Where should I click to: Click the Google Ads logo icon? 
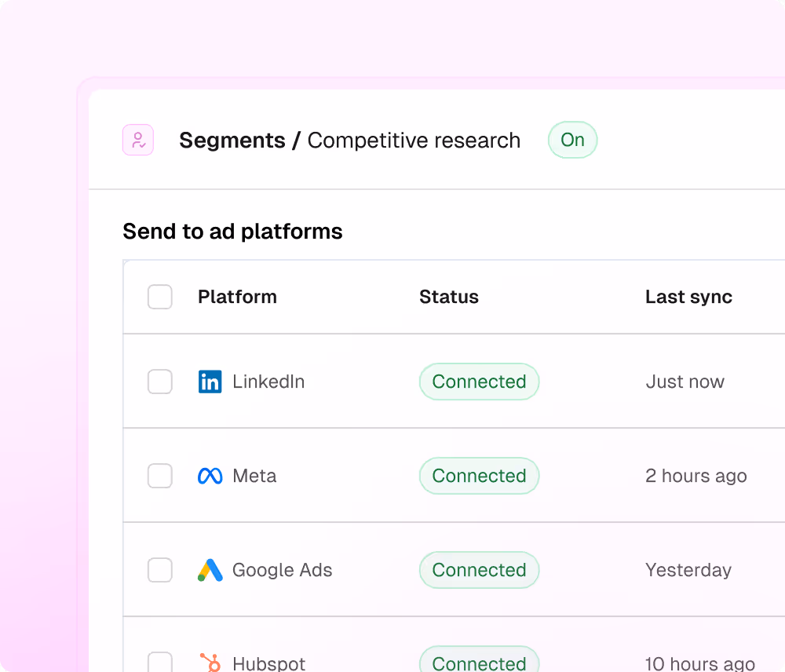210,570
